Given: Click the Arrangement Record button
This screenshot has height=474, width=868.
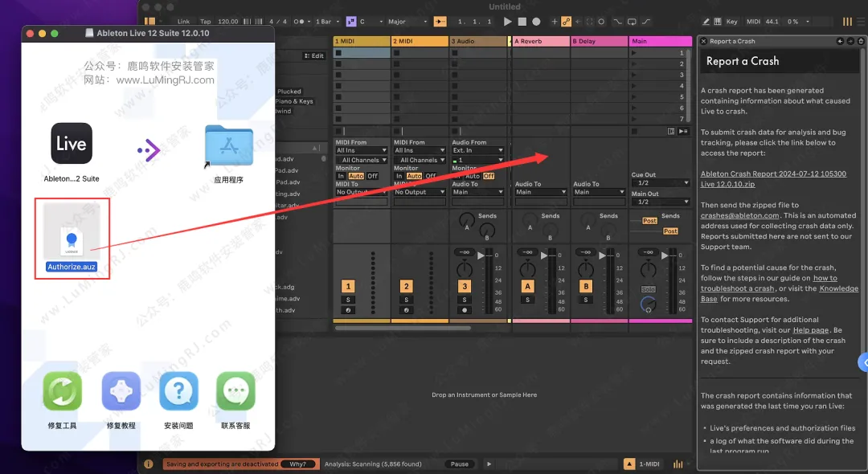Looking at the screenshot, I should point(536,22).
